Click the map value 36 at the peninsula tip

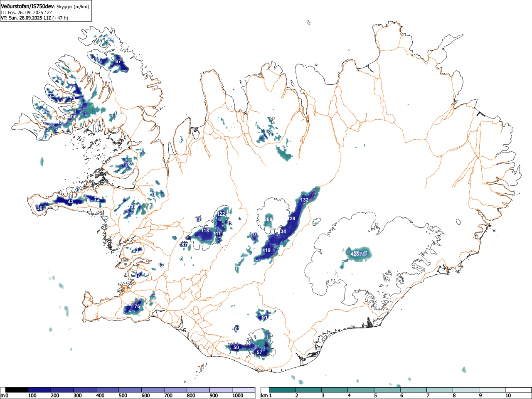point(39,208)
